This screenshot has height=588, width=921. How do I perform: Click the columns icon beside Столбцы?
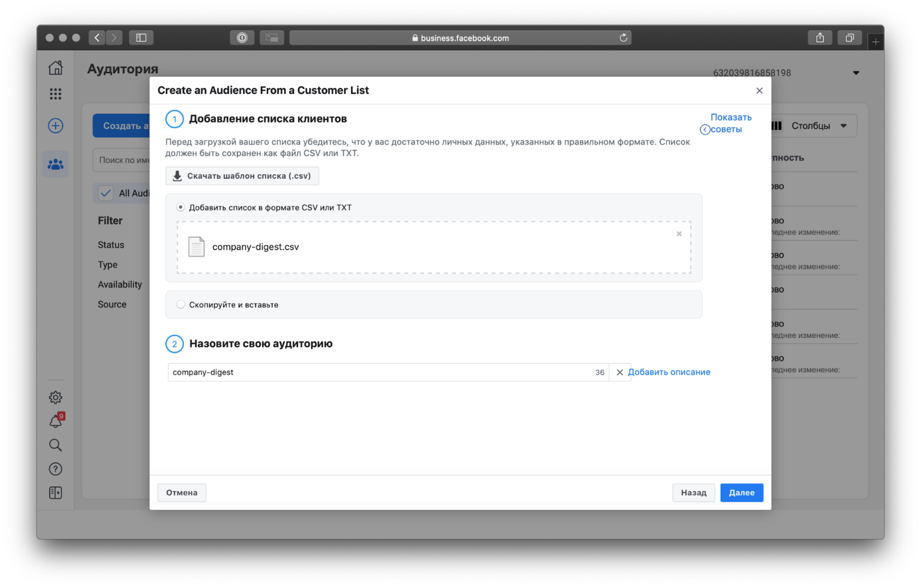tap(777, 126)
